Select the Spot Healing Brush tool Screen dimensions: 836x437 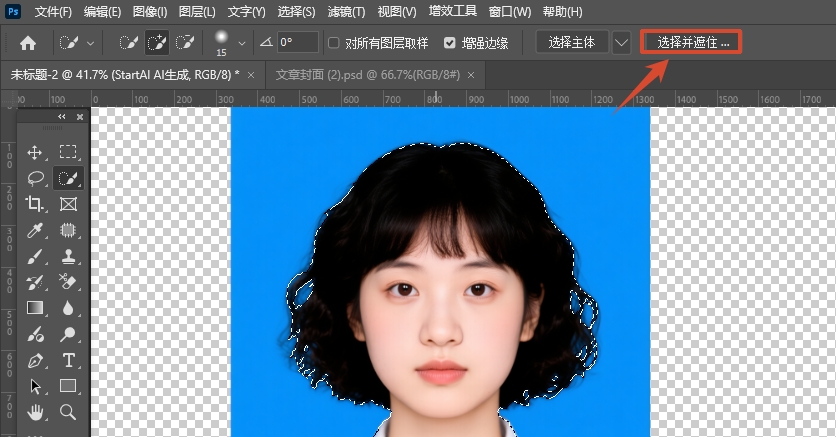tap(68, 230)
